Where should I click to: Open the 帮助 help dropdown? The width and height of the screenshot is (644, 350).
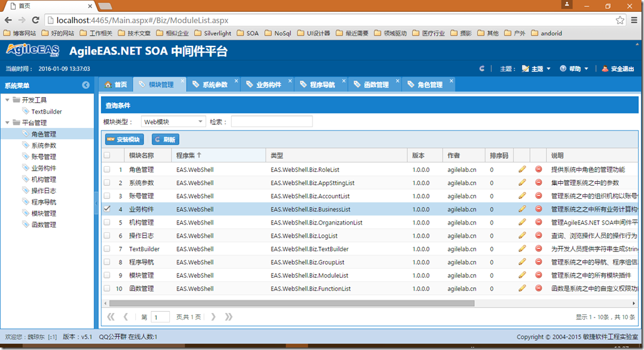[574, 69]
